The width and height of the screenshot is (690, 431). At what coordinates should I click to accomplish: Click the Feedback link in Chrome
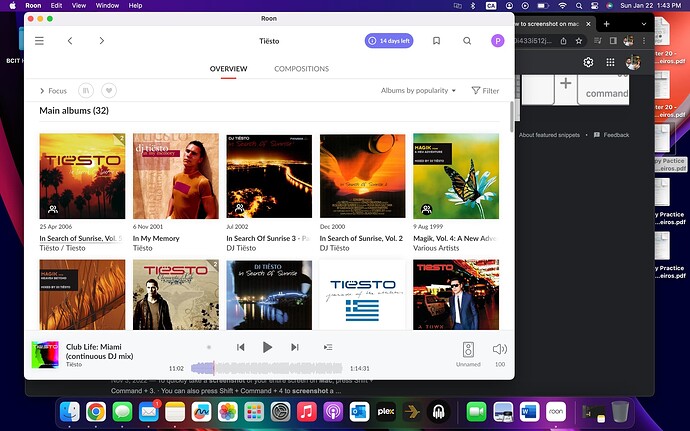612,135
